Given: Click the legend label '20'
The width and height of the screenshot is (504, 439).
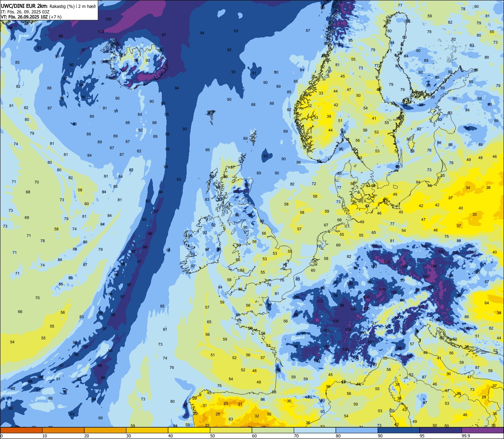Looking at the screenshot, I should tap(87, 436).
